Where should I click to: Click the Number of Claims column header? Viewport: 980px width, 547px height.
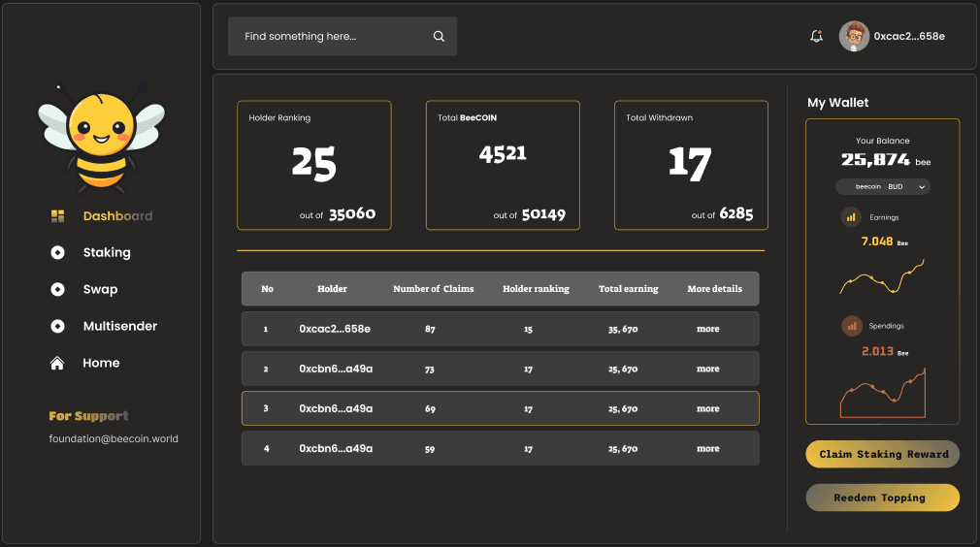(433, 288)
